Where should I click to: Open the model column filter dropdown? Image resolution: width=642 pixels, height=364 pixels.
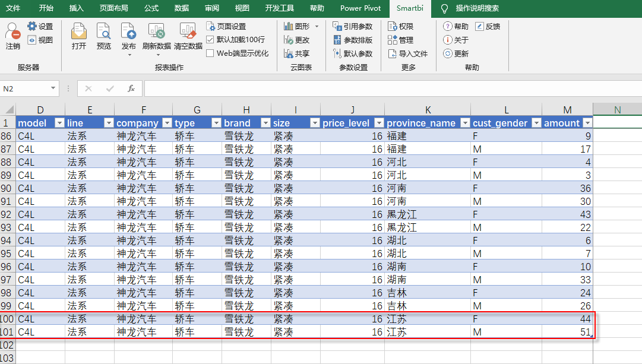[x=60, y=123]
